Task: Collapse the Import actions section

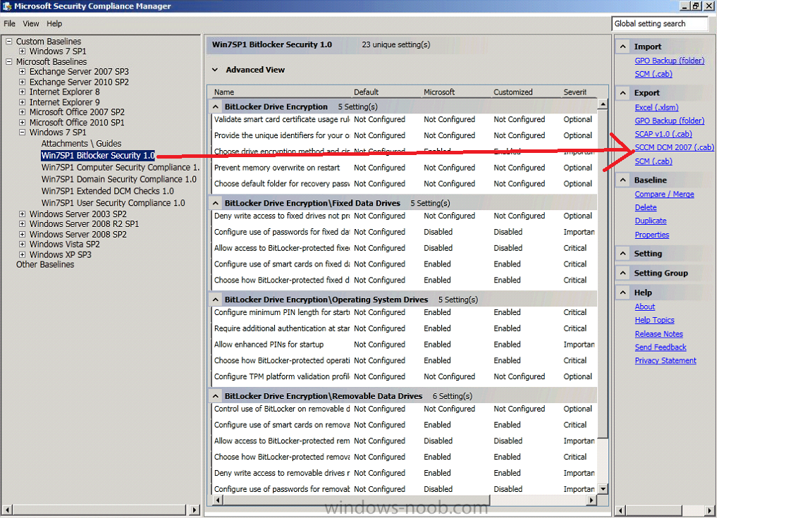Action: (x=623, y=47)
